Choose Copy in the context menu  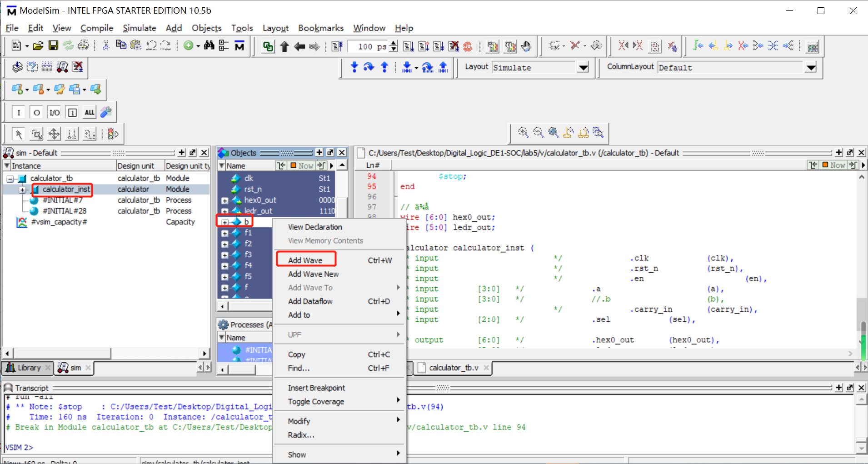point(339,354)
